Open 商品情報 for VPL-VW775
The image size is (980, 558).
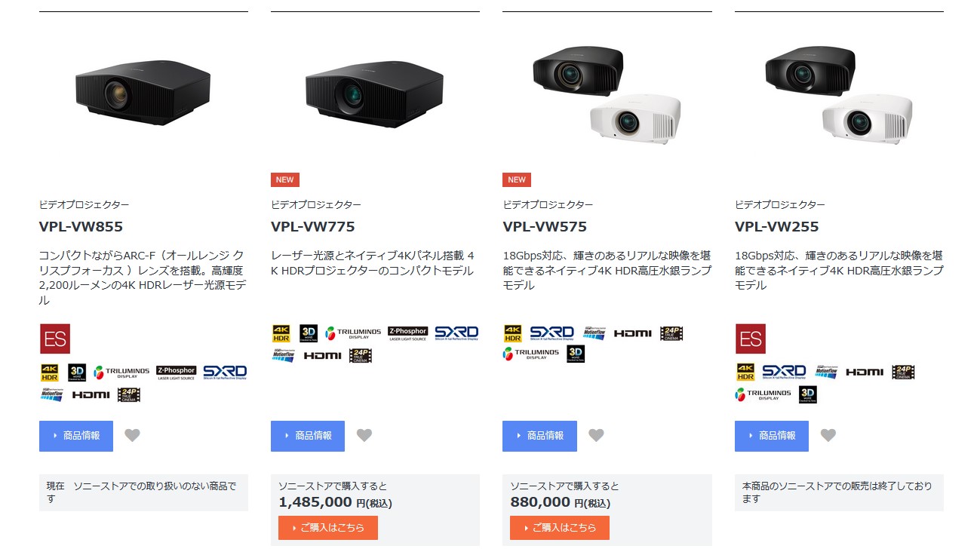coord(308,436)
